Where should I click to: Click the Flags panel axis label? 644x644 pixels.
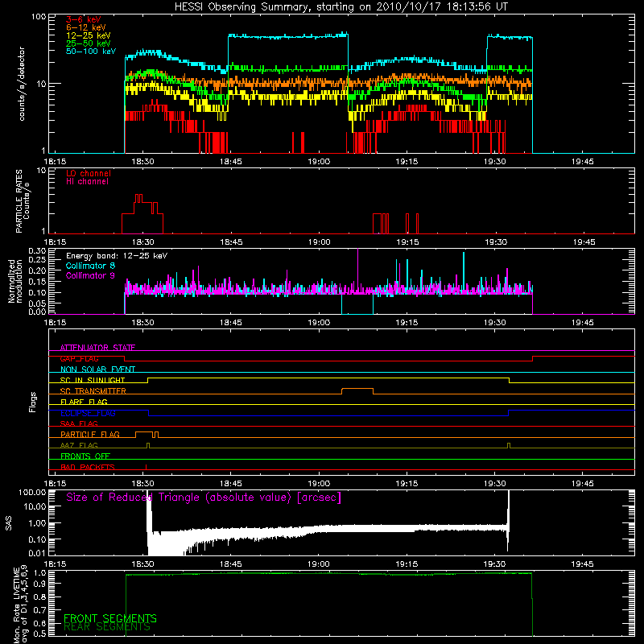click(33, 402)
